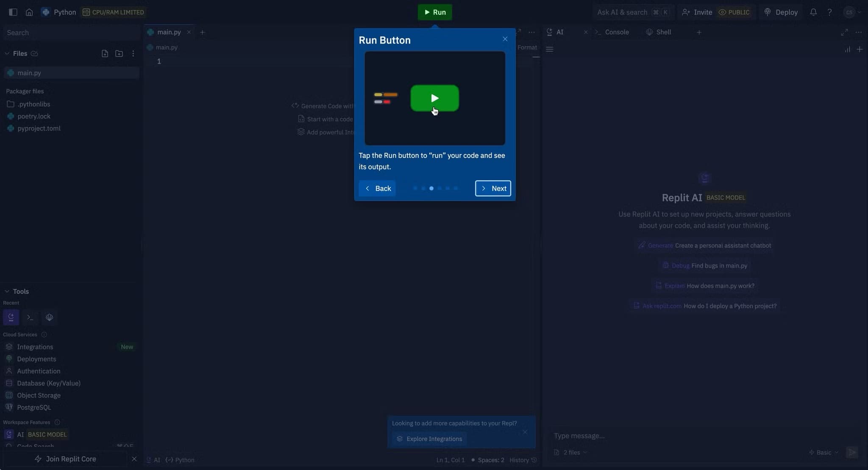The height and width of the screenshot is (470, 868).
Task: Click the Invite button
Action: [x=697, y=12]
